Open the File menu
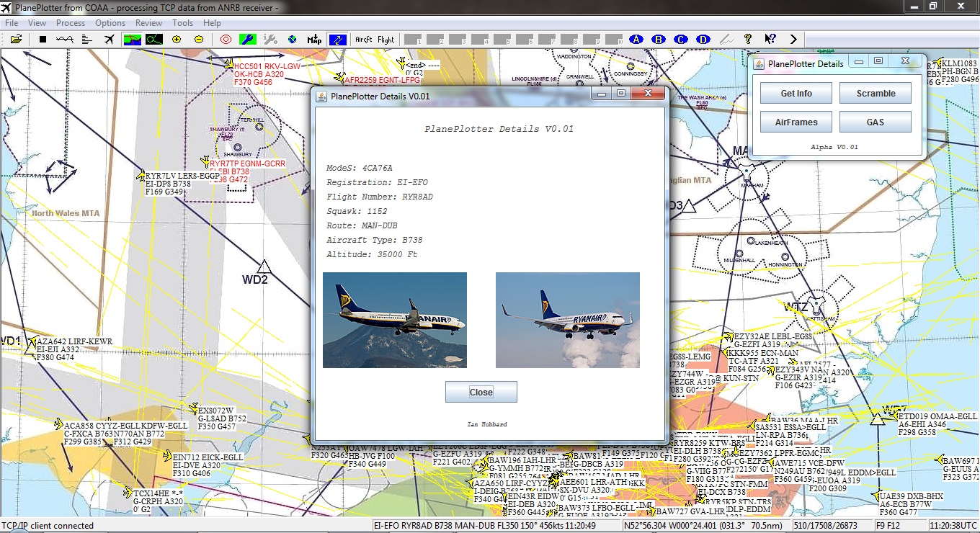 coord(12,23)
